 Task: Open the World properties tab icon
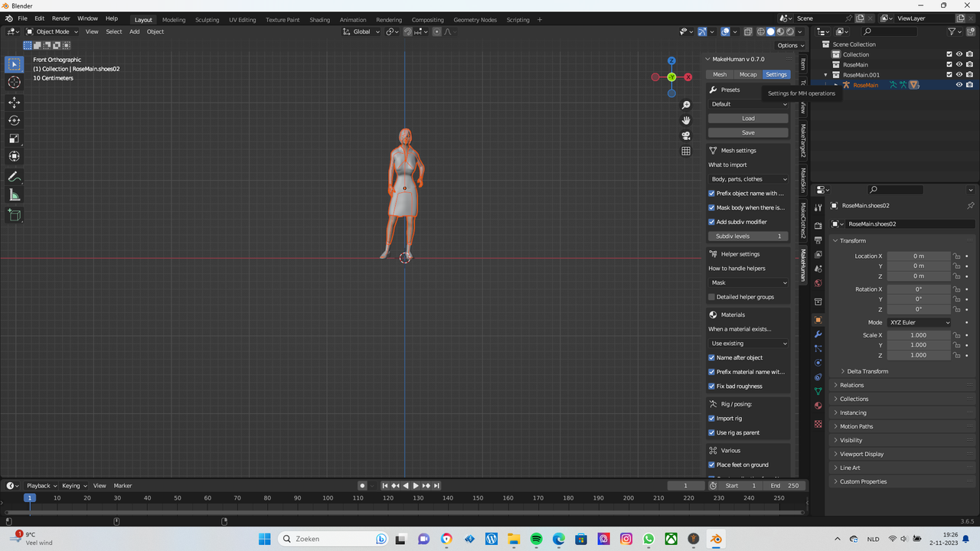[818, 283]
